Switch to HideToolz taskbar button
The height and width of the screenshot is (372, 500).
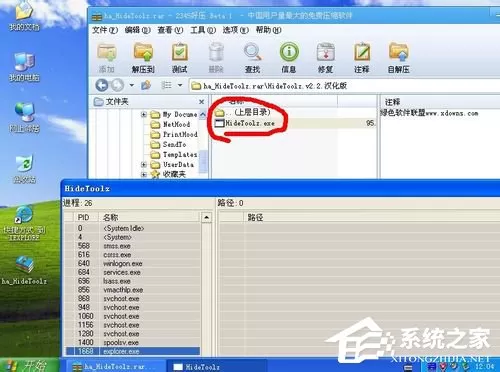(217, 367)
